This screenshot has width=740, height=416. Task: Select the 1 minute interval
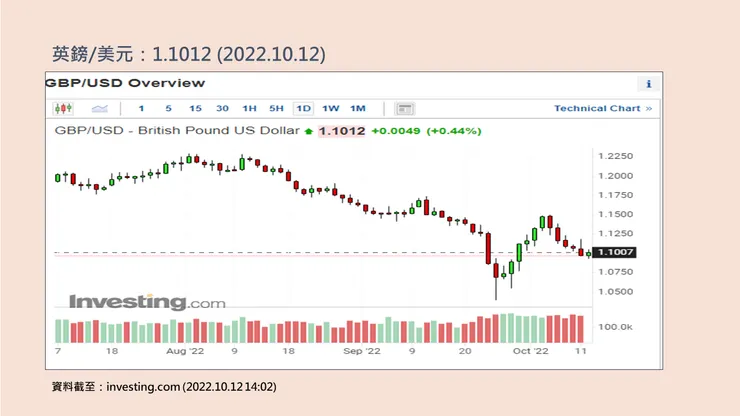(x=141, y=108)
